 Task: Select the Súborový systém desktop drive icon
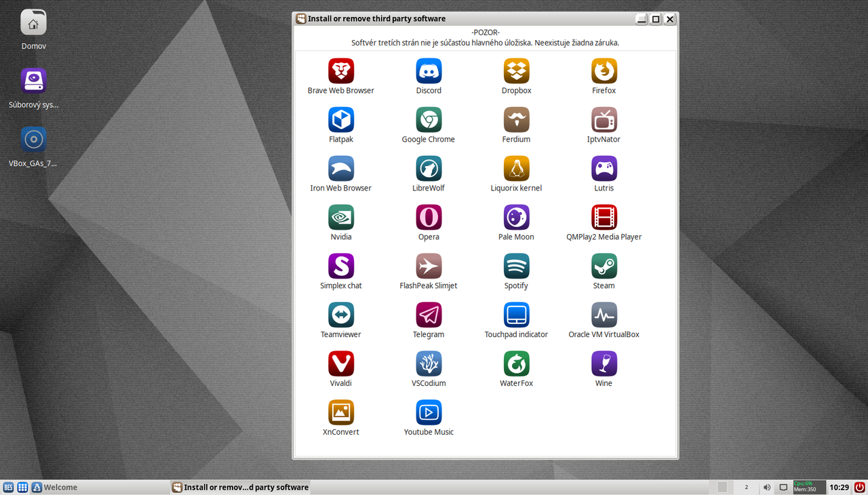pos(33,81)
